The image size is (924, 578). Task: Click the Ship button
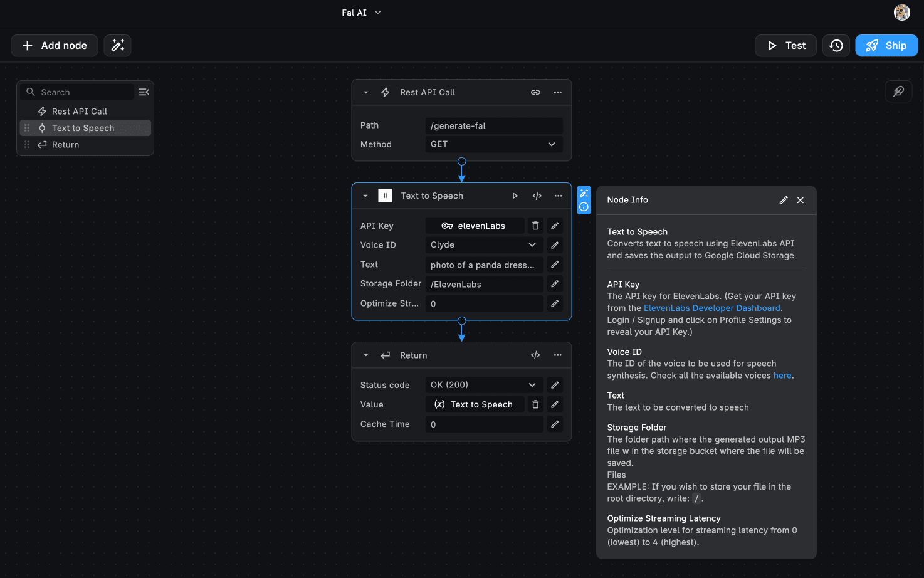point(886,45)
